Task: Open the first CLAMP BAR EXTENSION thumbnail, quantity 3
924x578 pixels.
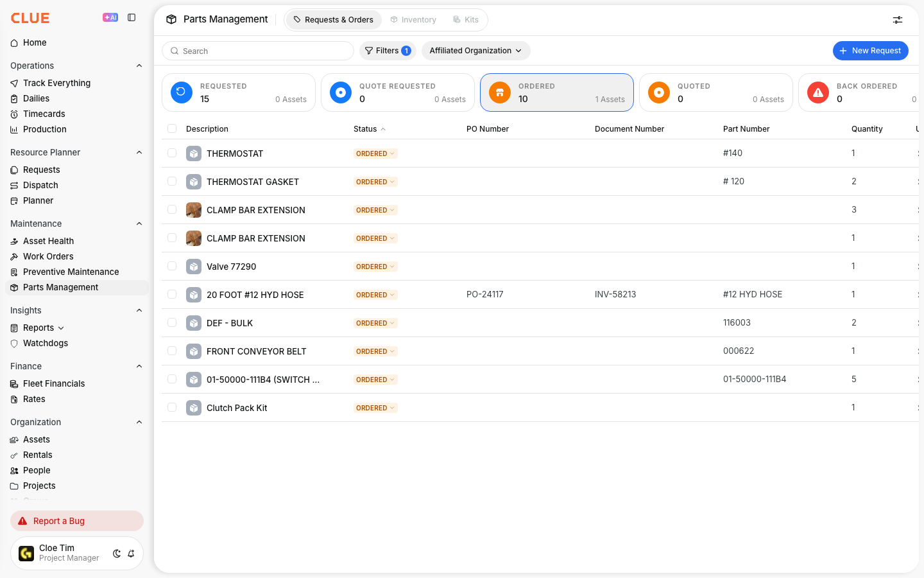Action: click(194, 210)
